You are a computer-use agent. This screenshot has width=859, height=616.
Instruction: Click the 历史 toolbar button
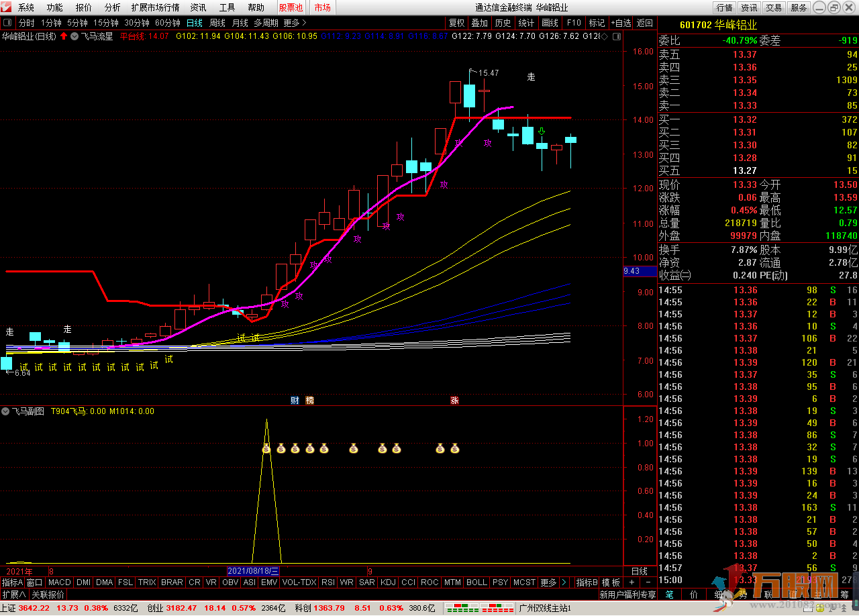[x=503, y=23]
